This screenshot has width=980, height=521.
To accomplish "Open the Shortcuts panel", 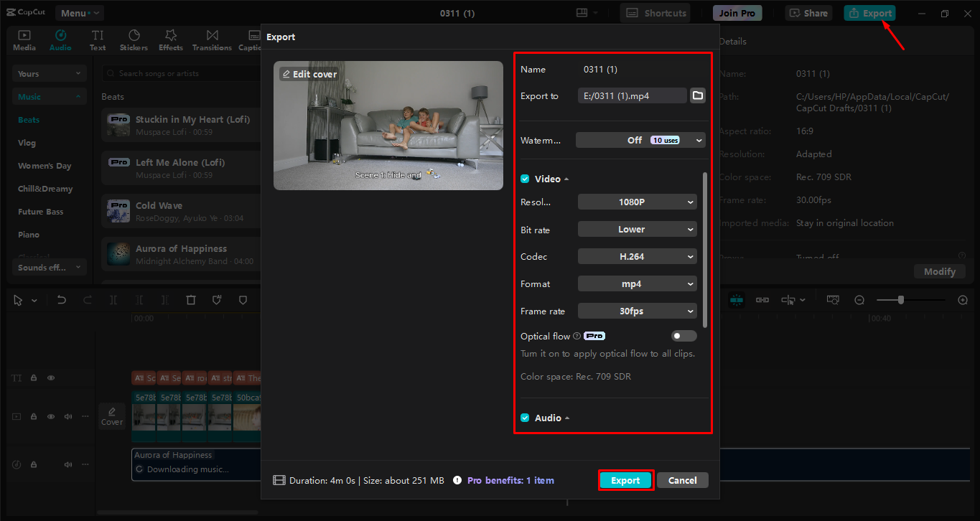I will click(655, 13).
